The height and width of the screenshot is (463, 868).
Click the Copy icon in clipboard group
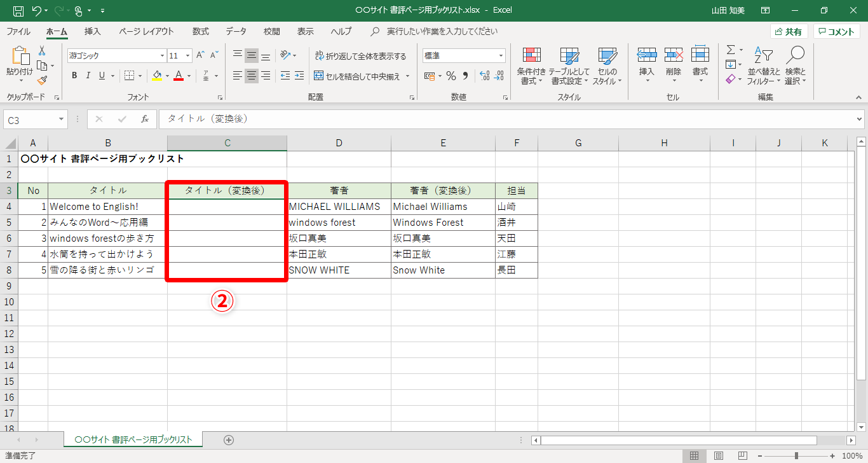click(x=42, y=66)
